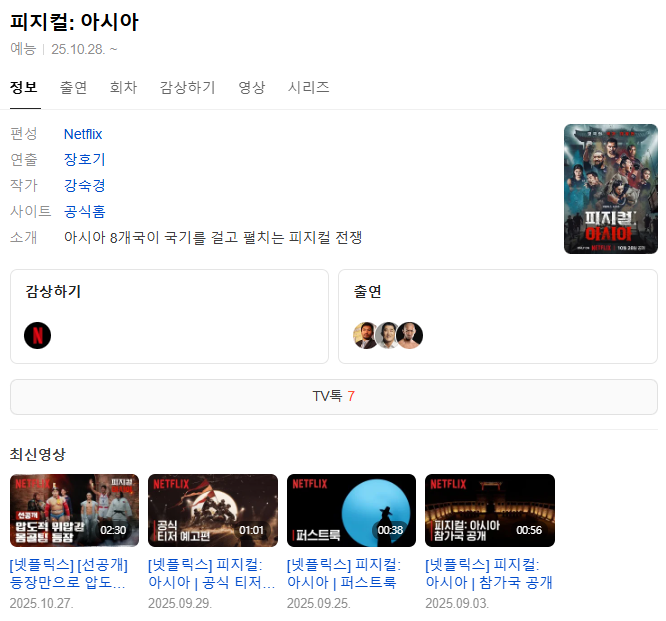Click the first cast member avatar

[x=366, y=335]
